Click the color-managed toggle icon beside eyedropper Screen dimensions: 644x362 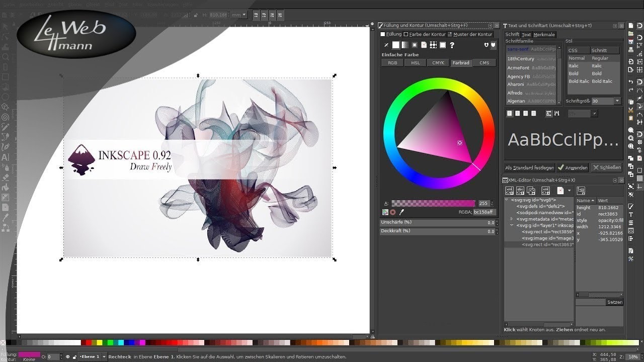(x=385, y=212)
